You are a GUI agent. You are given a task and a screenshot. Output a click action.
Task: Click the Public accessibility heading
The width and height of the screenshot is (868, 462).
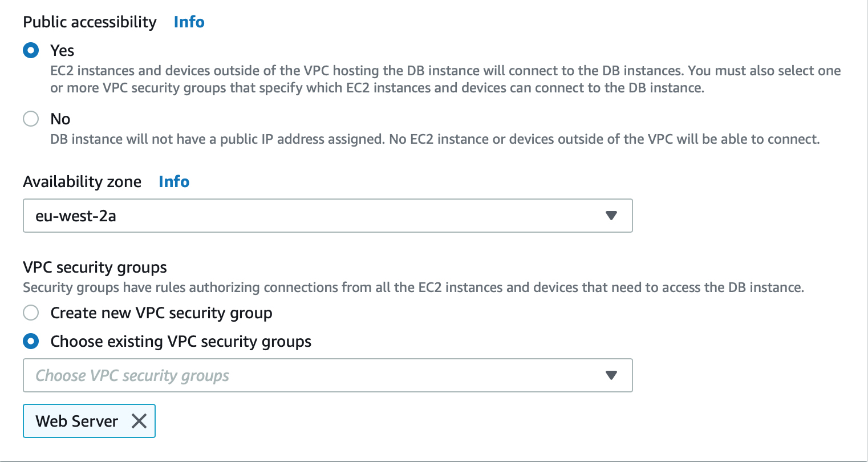click(x=90, y=22)
